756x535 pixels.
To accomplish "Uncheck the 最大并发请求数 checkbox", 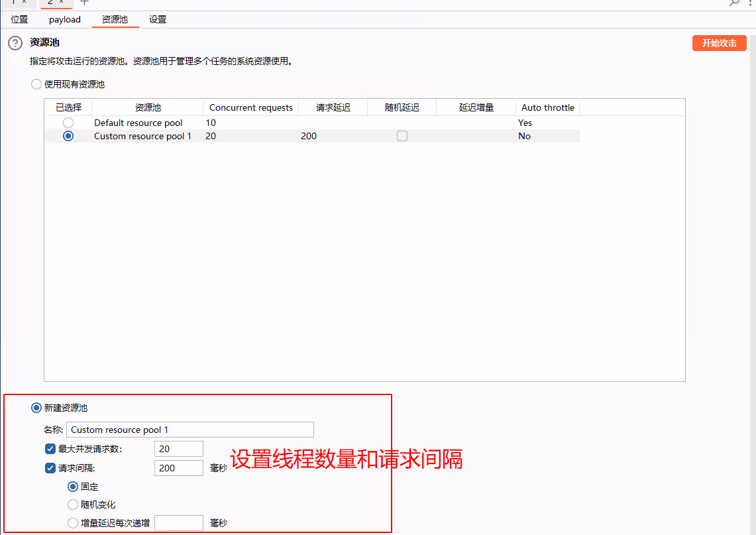I will point(50,448).
